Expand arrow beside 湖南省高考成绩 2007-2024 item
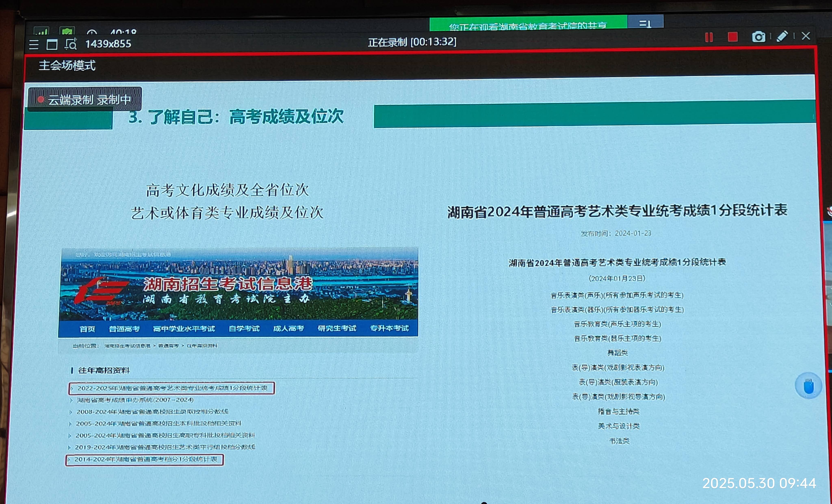 coord(71,400)
